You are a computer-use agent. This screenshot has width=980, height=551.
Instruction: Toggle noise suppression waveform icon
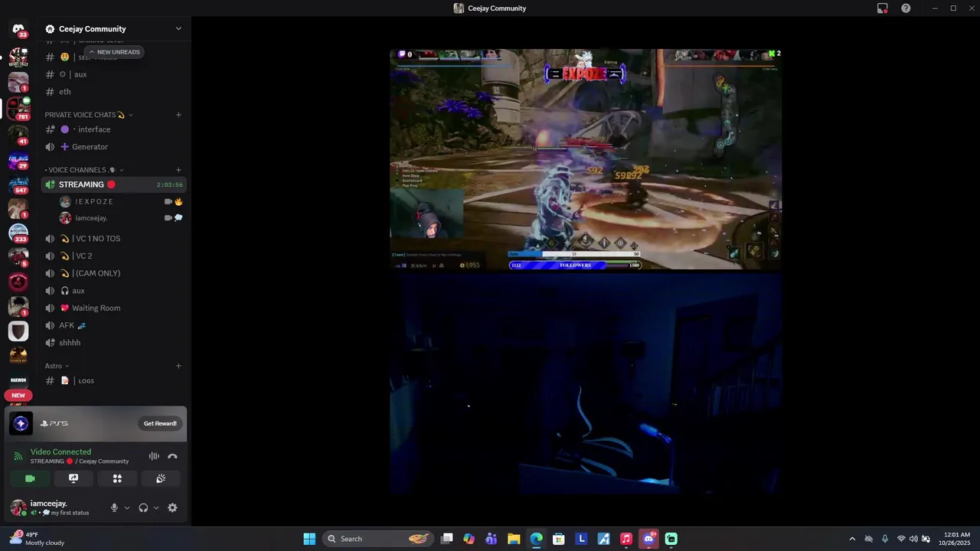(154, 456)
